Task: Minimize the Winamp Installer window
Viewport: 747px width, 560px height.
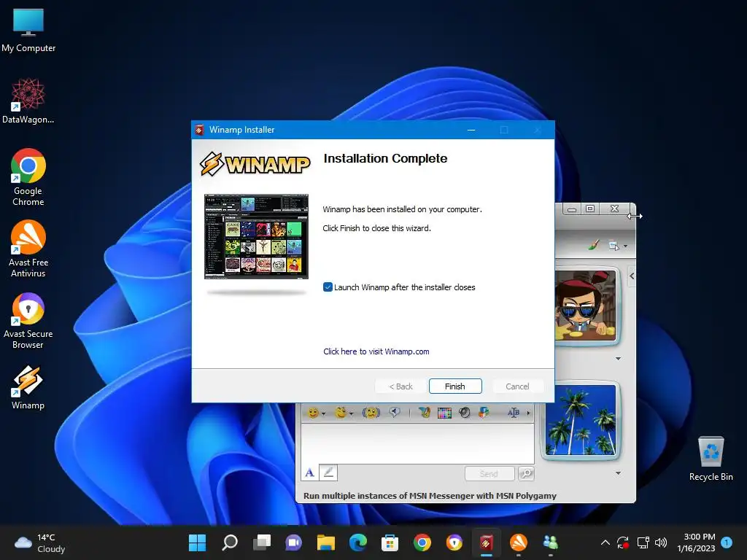Action: pos(471,130)
